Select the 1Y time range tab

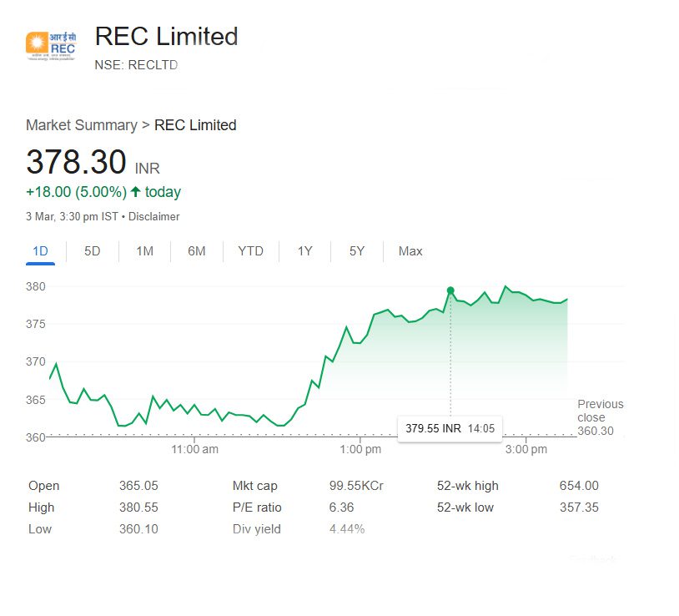[304, 251]
